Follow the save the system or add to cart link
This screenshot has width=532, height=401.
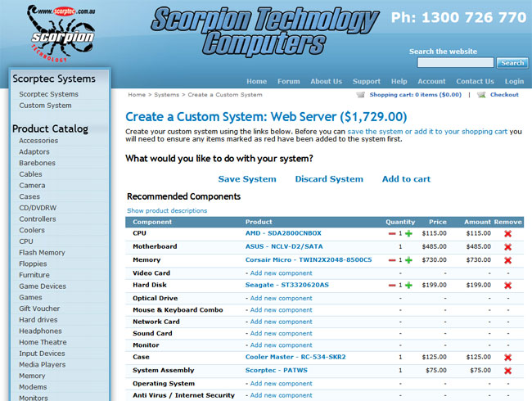coord(427,132)
